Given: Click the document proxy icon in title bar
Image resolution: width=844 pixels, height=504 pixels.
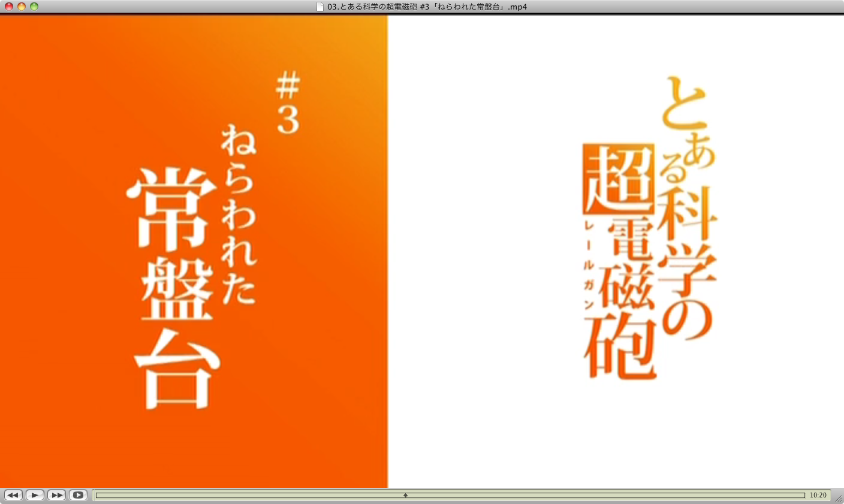Looking at the screenshot, I should coord(320,7).
